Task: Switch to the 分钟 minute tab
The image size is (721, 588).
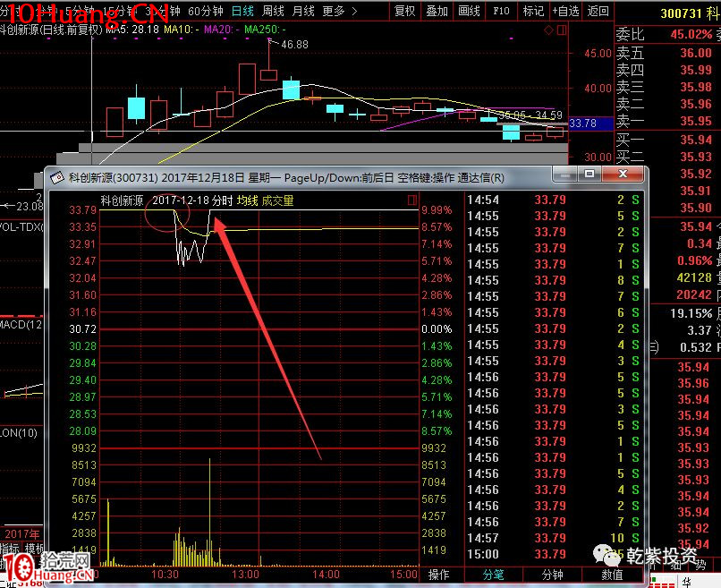Action: point(552,575)
